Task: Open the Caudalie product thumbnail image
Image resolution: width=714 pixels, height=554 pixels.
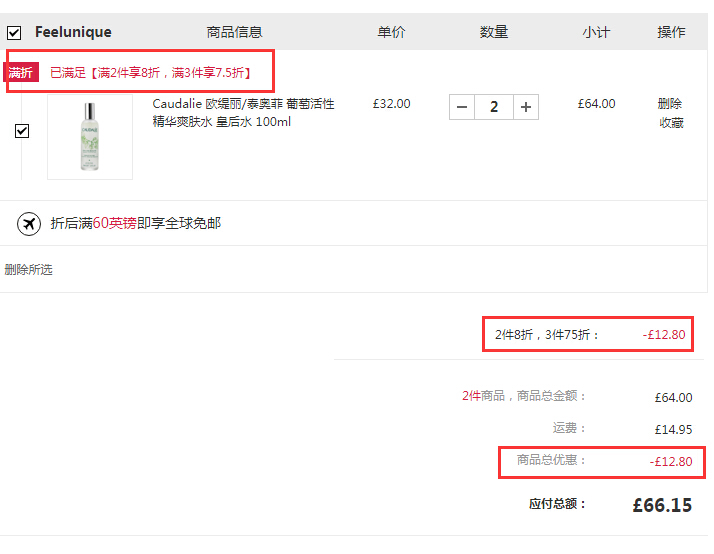Action: point(90,138)
